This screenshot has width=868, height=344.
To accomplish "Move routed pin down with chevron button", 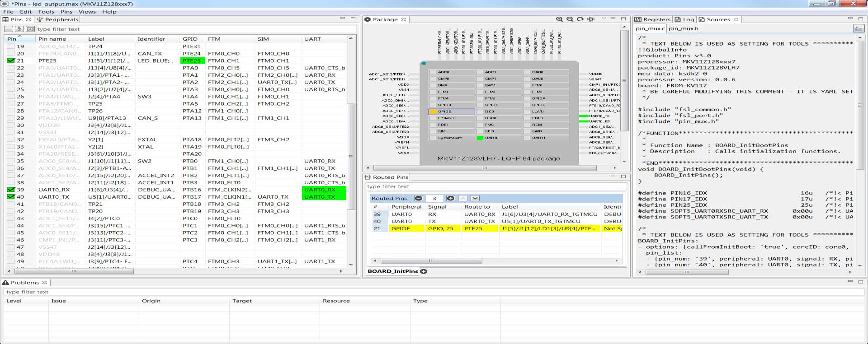I will (x=475, y=198).
